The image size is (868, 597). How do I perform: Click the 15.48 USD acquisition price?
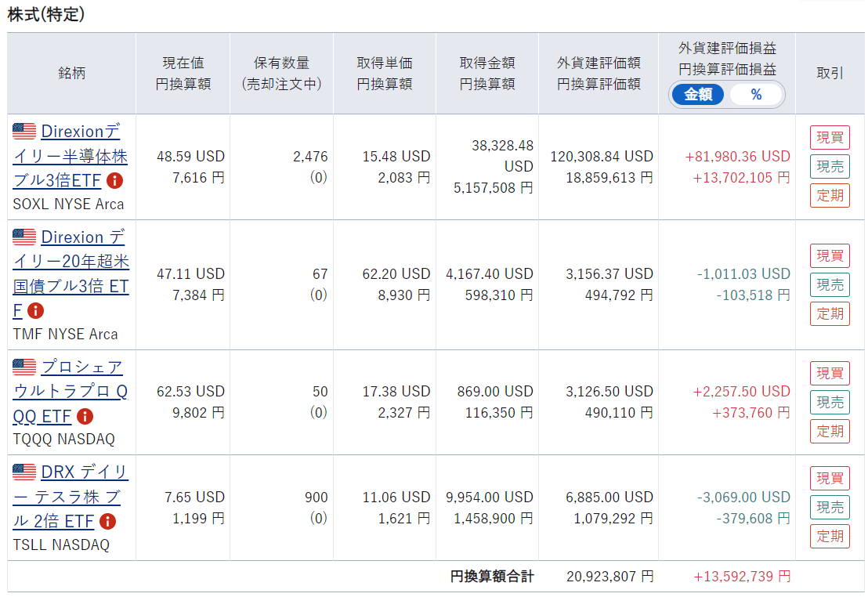click(x=396, y=156)
